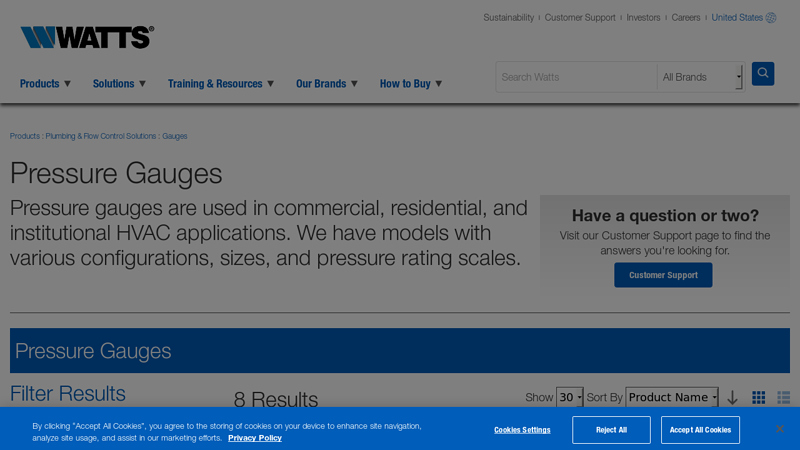
Task: Click Reject All cookies button
Action: 611,430
